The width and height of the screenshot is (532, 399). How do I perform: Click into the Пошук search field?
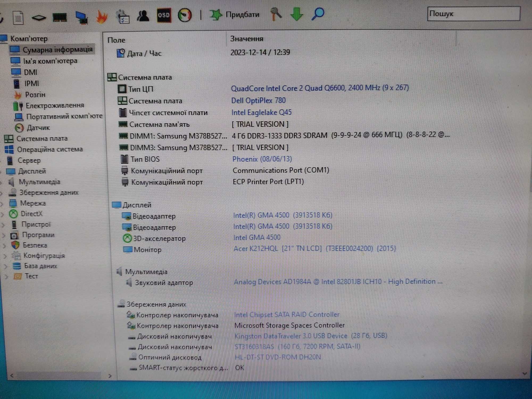(x=474, y=14)
